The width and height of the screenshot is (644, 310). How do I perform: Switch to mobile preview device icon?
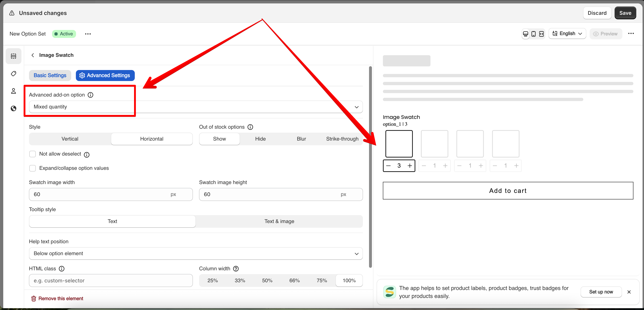coord(534,34)
